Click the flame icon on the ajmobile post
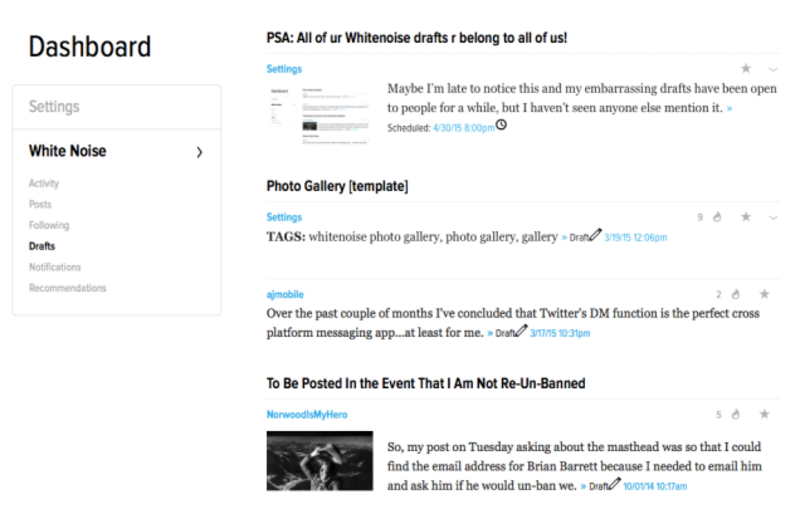The image size is (800, 514). coord(734,294)
